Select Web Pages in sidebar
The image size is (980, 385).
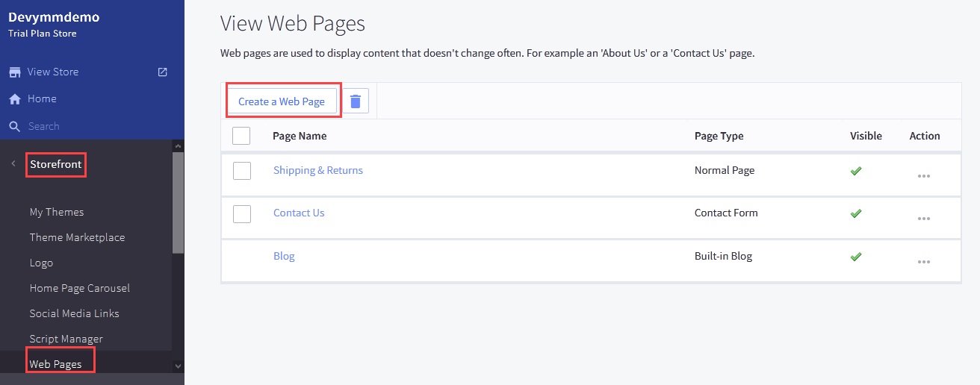pyautogui.click(x=56, y=364)
